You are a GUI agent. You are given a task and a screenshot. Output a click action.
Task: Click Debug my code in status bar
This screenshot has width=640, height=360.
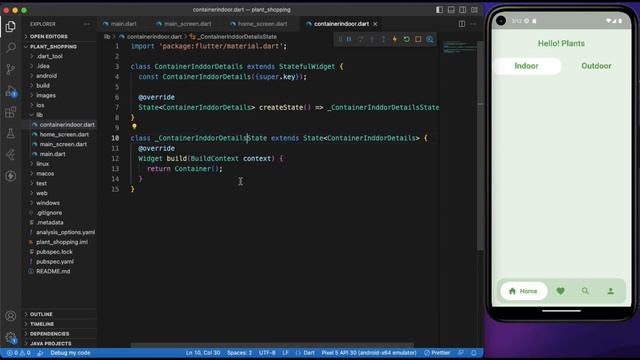(70, 353)
